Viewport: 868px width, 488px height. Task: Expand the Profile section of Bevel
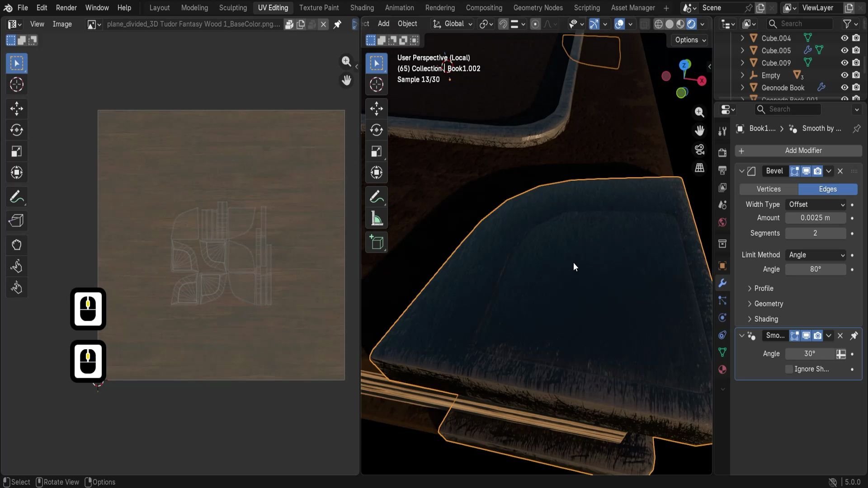(764, 288)
